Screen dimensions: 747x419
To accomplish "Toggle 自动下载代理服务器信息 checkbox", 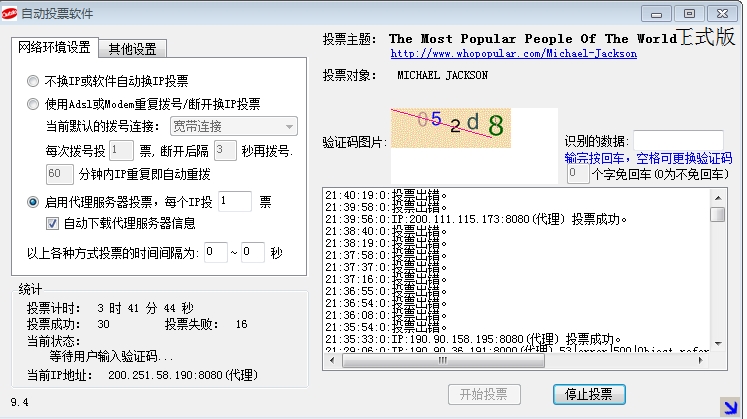I will point(52,223).
